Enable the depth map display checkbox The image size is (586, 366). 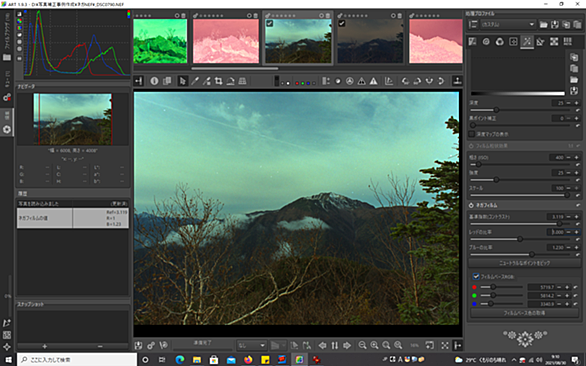[472, 134]
